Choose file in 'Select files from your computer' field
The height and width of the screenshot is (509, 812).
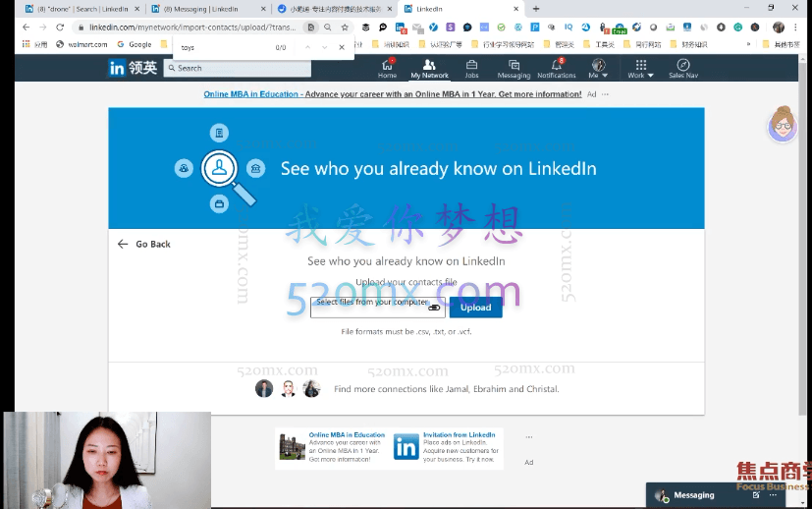pos(377,308)
